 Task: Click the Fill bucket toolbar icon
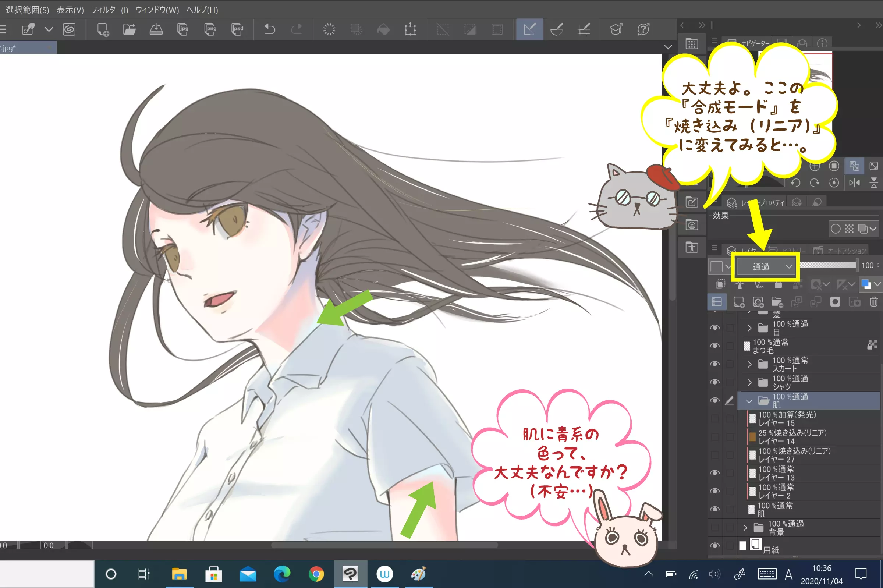383,29
